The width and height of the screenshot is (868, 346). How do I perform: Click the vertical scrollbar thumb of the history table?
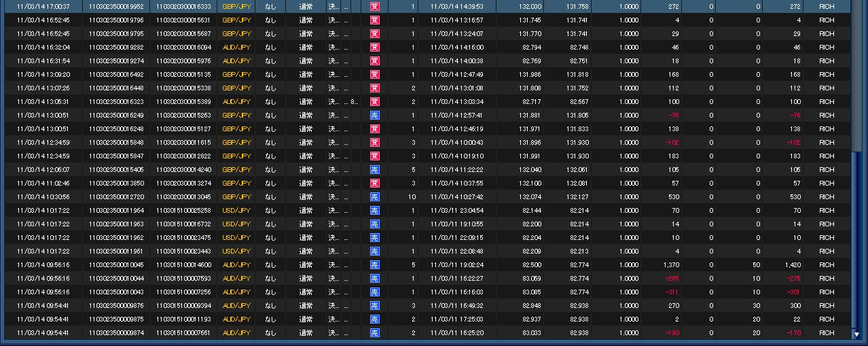pyautogui.click(x=856, y=240)
